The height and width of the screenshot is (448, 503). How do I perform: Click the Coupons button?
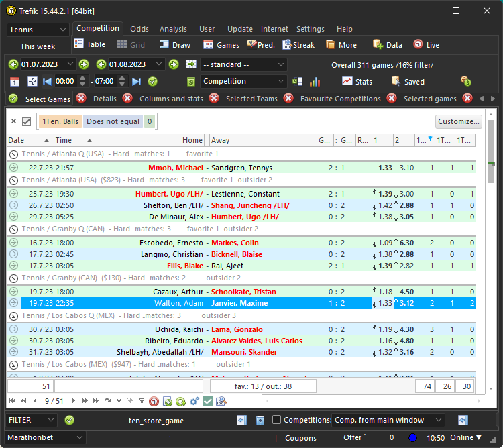click(300, 438)
